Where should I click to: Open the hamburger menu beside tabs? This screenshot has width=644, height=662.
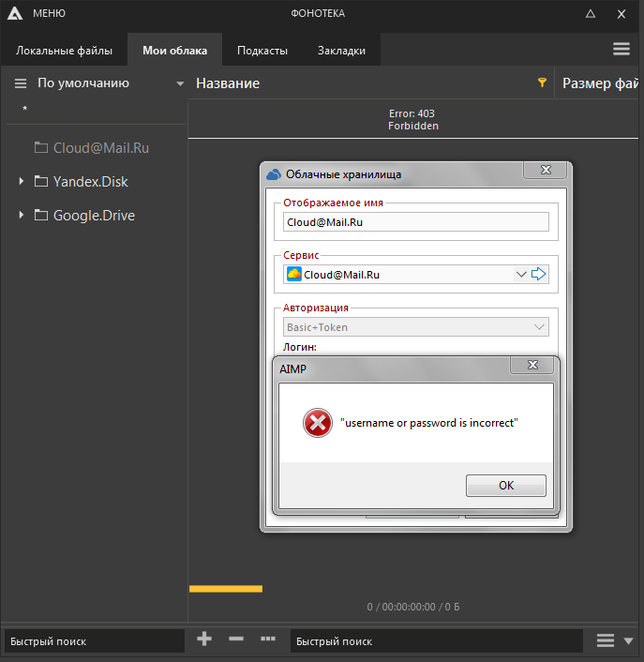[621, 49]
